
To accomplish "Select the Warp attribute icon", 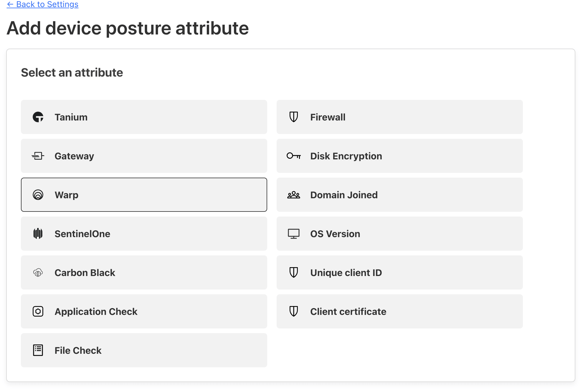I will click(x=38, y=195).
